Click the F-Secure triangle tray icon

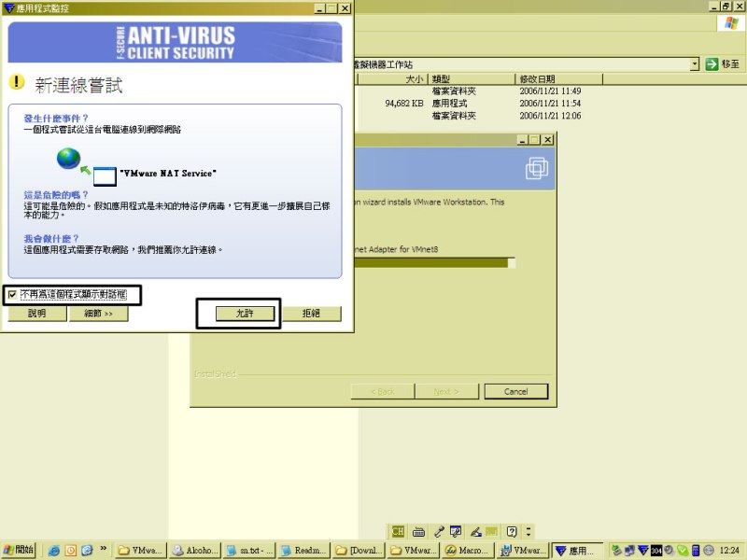click(643, 551)
